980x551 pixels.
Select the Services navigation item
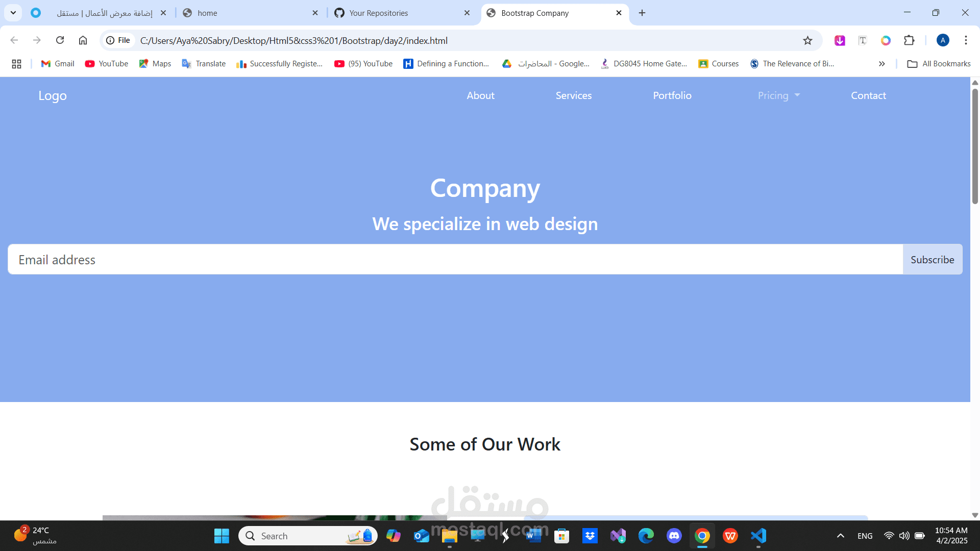(574, 95)
